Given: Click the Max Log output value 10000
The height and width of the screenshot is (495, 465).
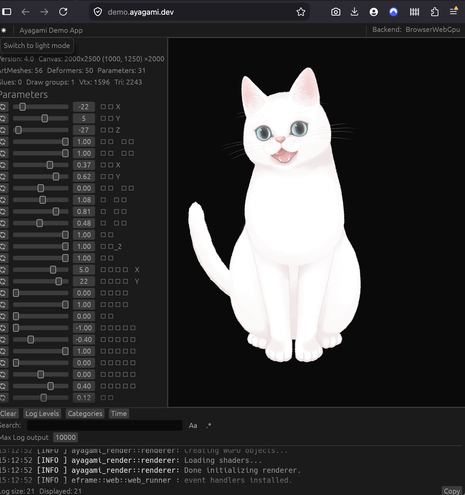Looking at the screenshot, I should pyautogui.click(x=66, y=437).
